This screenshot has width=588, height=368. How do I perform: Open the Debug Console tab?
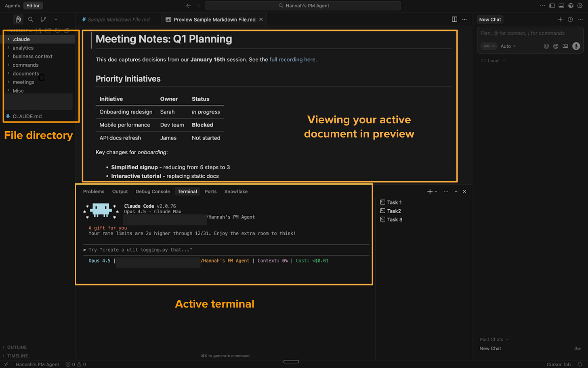[x=153, y=191]
